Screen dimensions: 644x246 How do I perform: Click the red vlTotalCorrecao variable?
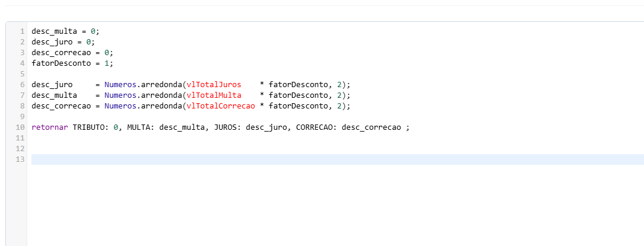pyautogui.click(x=220, y=106)
